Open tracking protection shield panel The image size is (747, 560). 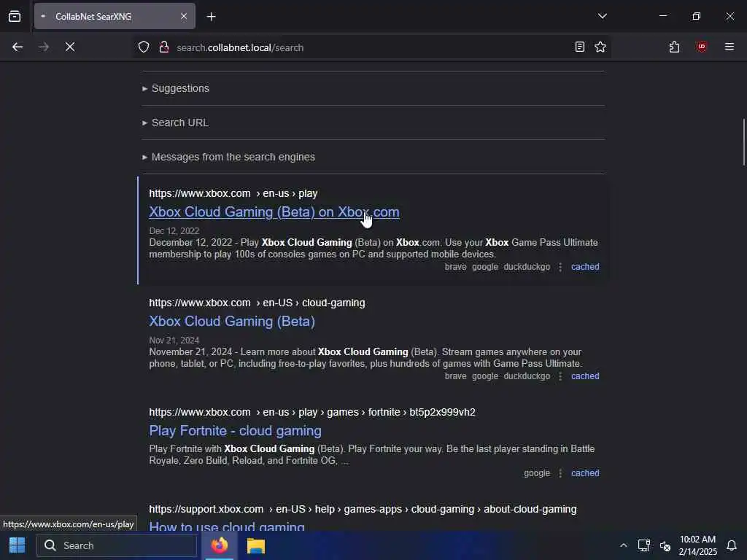coord(144,47)
